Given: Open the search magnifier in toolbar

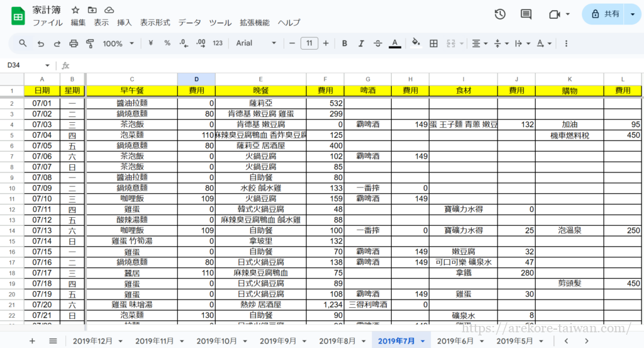Looking at the screenshot, I should pos(23,43).
